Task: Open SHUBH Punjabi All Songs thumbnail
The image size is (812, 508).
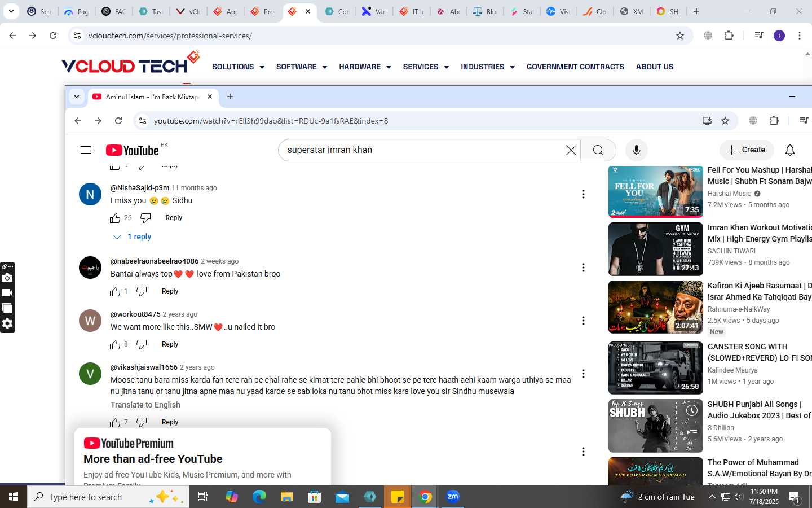Action: coord(656,426)
